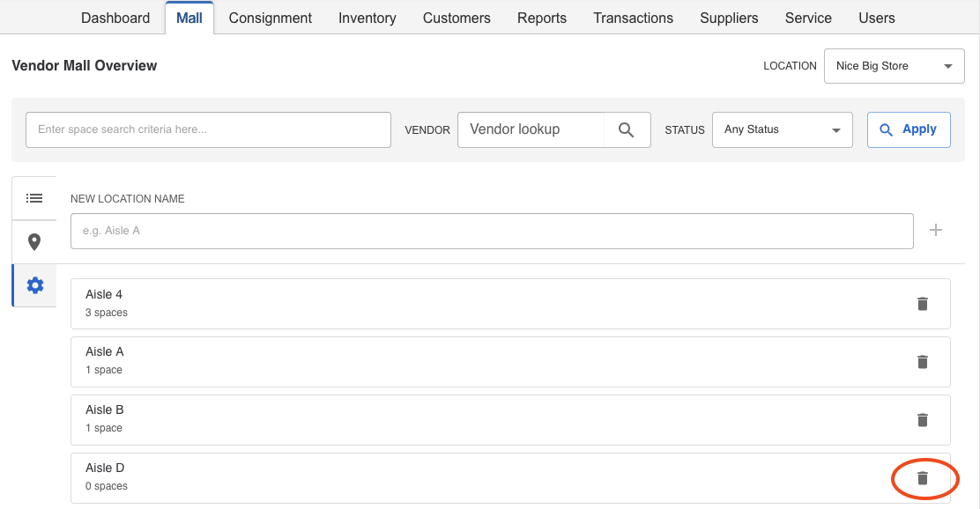Switch to the Inventory tab
Screen dimensions: 980x509
(x=367, y=18)
